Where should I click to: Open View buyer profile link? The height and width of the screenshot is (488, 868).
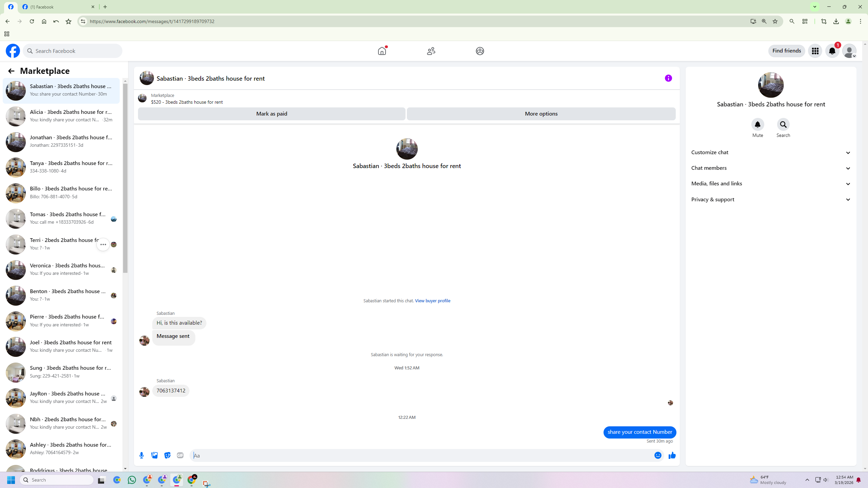[432, 301]
